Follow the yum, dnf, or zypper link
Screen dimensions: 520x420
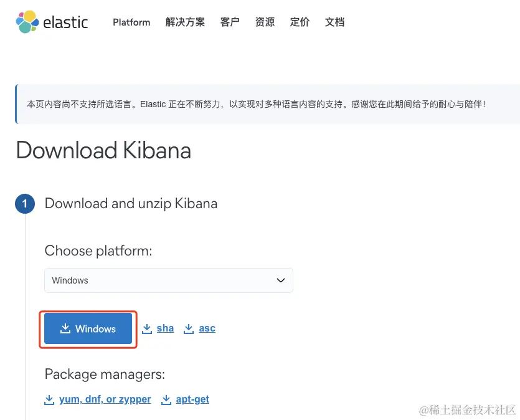105,399
